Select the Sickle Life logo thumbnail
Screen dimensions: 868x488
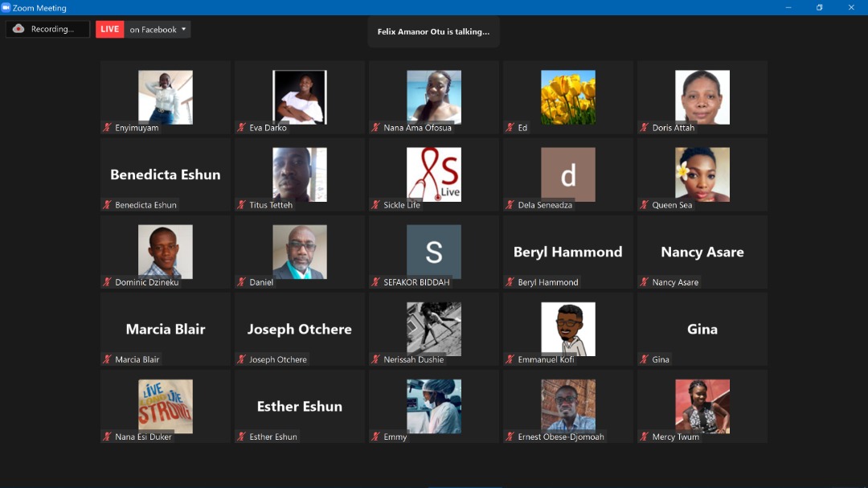tap(434, 174)
